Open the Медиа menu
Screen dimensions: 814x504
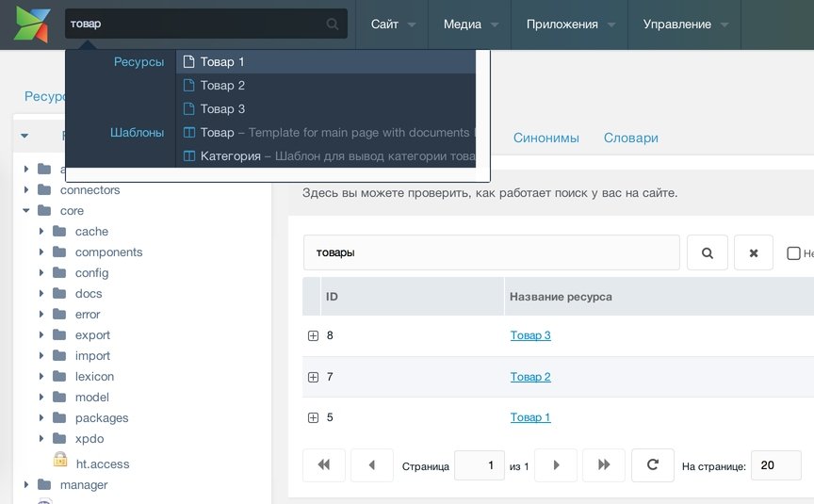(470, 24)
